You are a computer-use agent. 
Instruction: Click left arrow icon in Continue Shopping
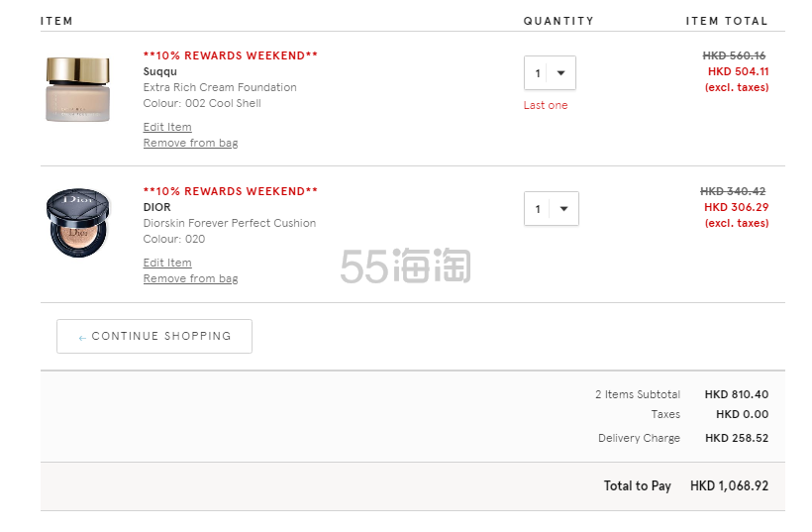tap(82, 338)
